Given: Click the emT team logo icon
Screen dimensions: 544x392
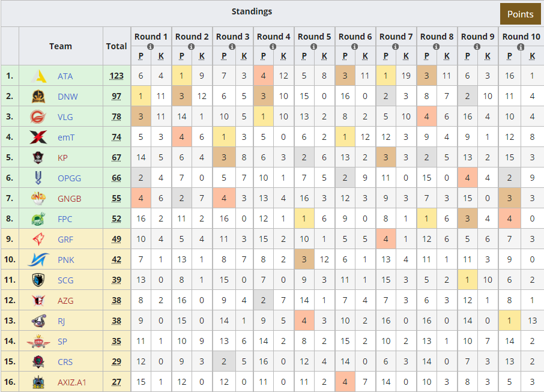Looking at the screenshot, I should tap(39, 137).
